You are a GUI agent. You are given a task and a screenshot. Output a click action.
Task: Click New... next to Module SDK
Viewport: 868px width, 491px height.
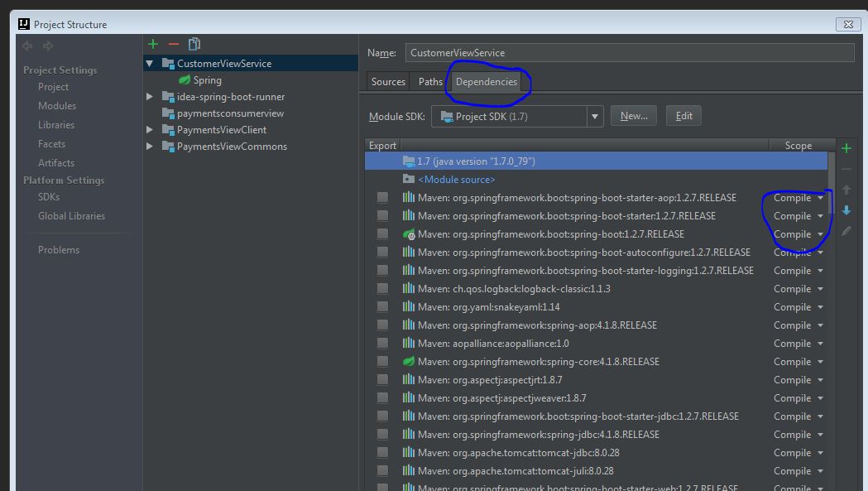(x=634, y=116)
